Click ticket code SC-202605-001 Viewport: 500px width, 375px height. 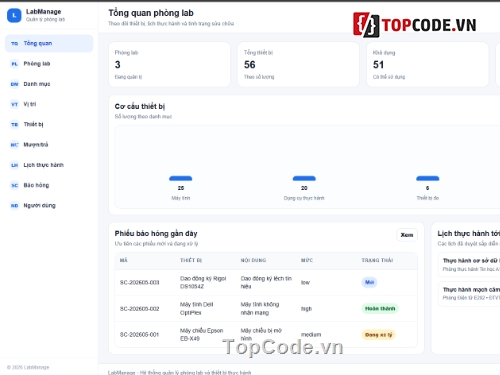139,335
